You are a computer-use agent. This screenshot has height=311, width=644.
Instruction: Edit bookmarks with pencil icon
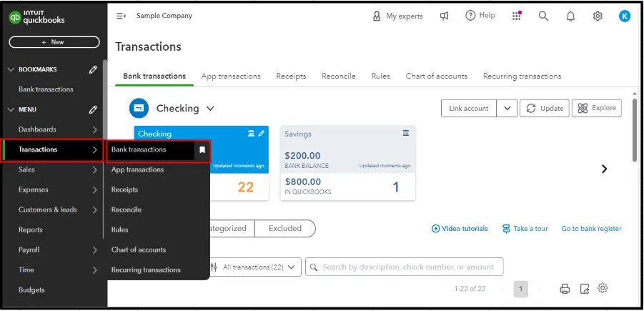(x=93, y=69)
